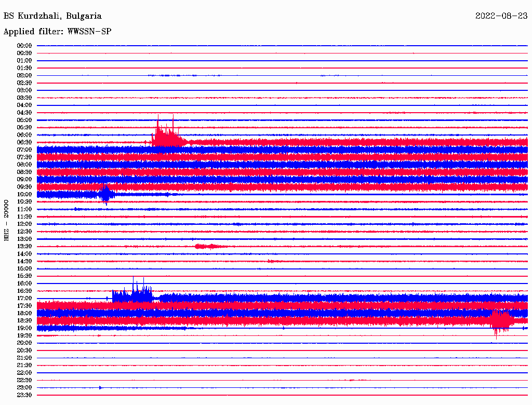Viewport: 532px width, 405px height.
Task: Click the 17:00 time label
Action: point(24,298)
